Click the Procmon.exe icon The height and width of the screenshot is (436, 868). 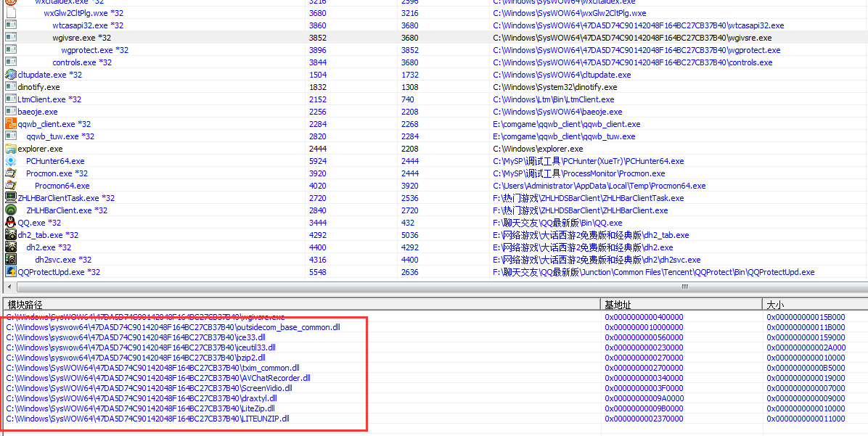pyautogui.click(x=11, y=173)
